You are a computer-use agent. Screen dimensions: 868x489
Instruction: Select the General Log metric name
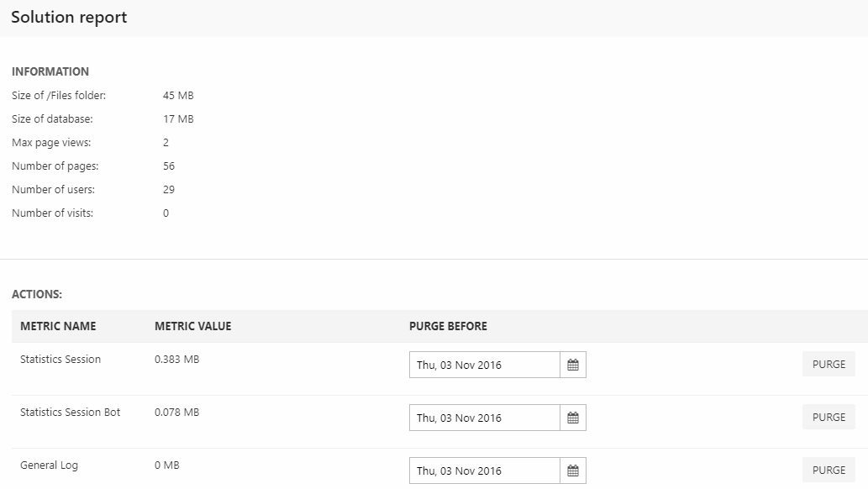point(49,465)
